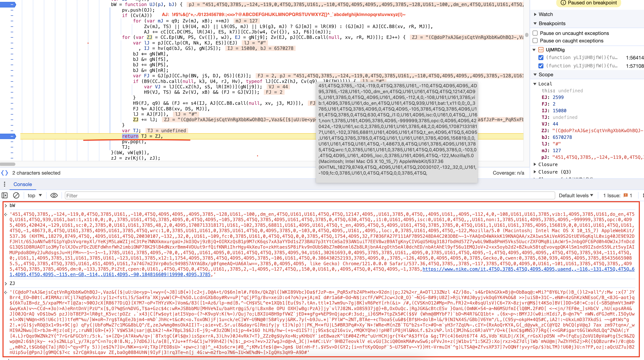Create a live expression via eye icon
Image resolution: width=644 pixels, height=360 pixels.
click(x=54, y=196)
